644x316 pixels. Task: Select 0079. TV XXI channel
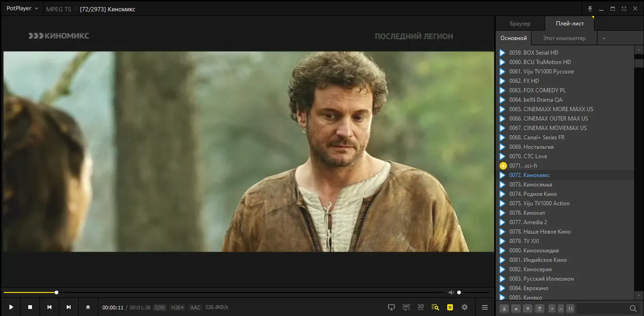[565, 241]
